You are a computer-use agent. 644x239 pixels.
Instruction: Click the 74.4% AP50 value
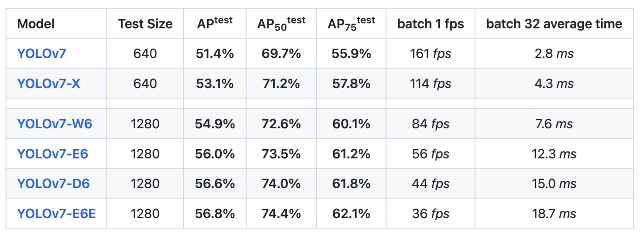(281, 214)
